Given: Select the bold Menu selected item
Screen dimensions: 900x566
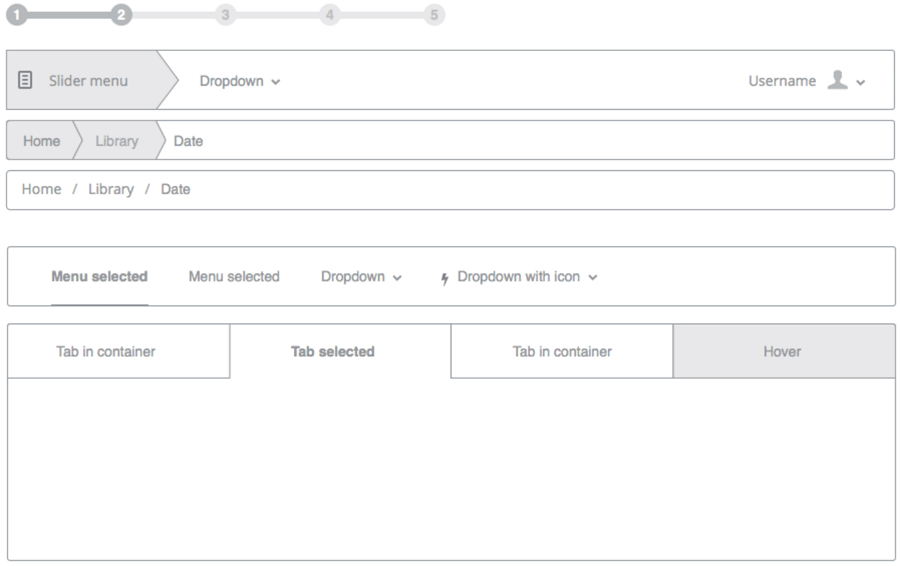Looking at the screenshot, I should pyautogui.click(x=99, y=277).
